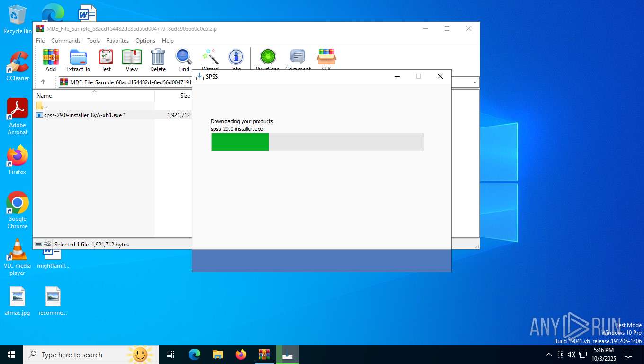Image resolution: width=644 pixels, height=364 pixels.
Task: Click the View file icon in WinRAR
Action: [132, 60]
